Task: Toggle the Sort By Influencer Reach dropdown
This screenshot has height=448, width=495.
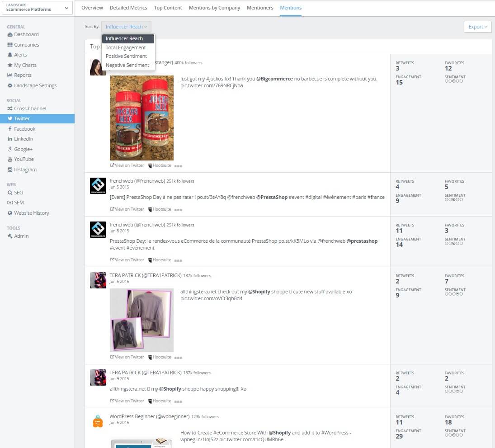Action: (x=126, y=27)
